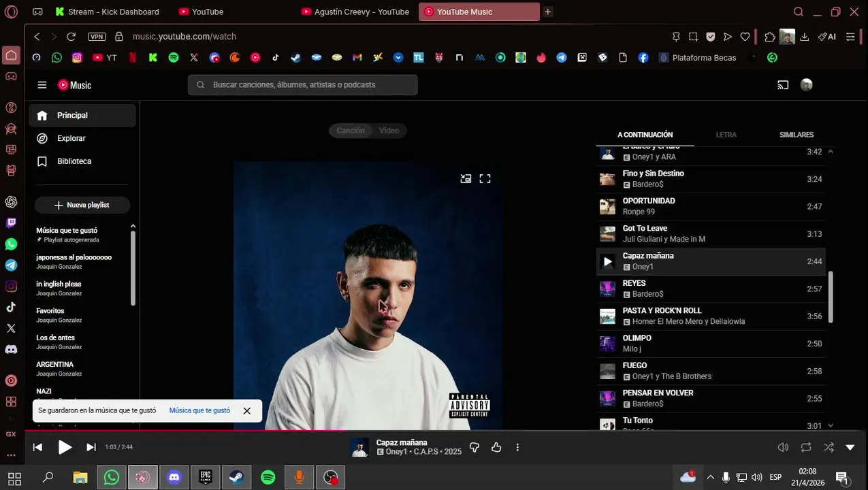The image size is (868, 490).
Task: Open the YouTube Music hamburger guide menu
Action: [42, 85]
